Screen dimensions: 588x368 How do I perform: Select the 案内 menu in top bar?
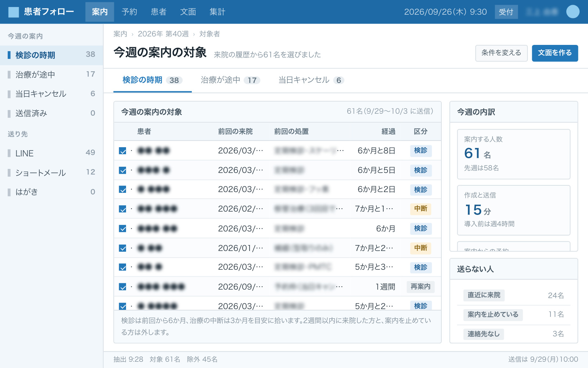(100, 12)
